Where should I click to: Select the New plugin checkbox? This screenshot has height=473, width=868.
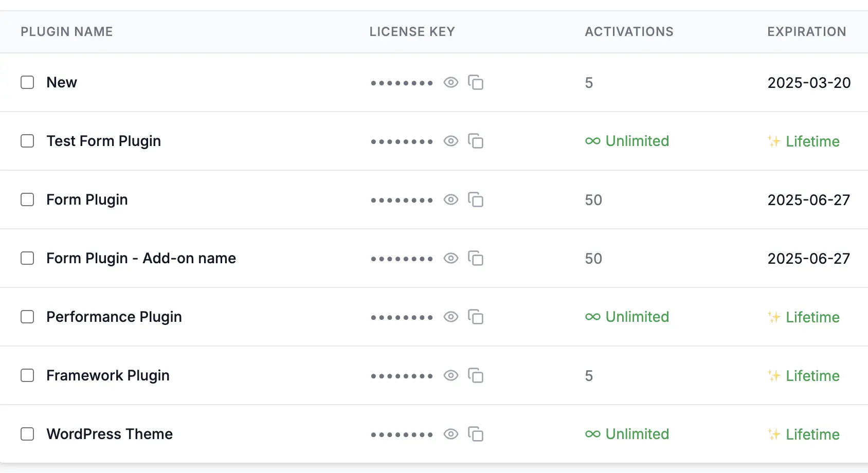point(27,82)
